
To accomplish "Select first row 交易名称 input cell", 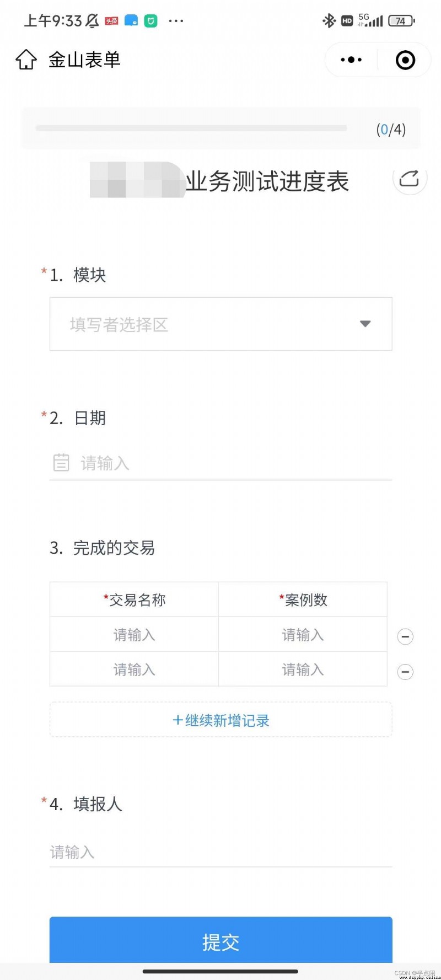I will [134, 634].
